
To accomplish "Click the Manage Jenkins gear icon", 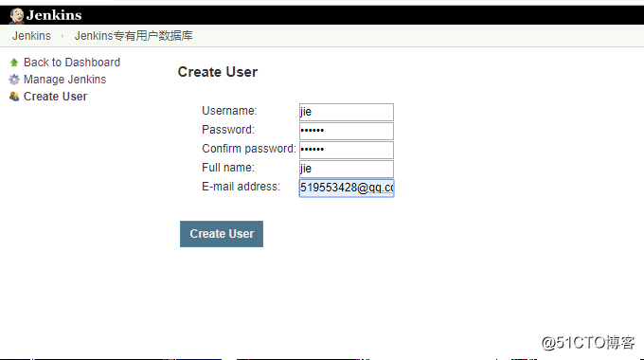I will (x=14, y=80).
